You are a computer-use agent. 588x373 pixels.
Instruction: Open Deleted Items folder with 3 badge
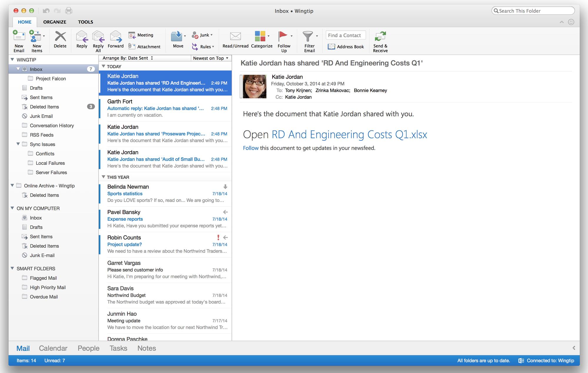54,107
